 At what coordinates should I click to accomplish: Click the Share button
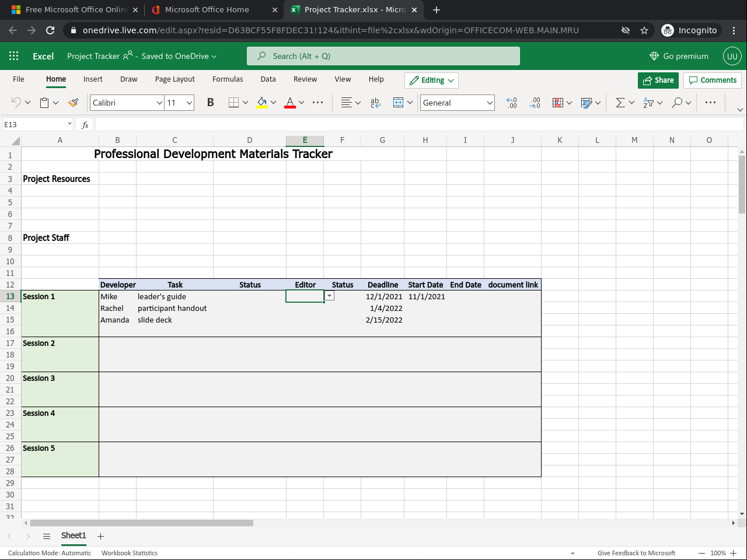tap(658, 80)
